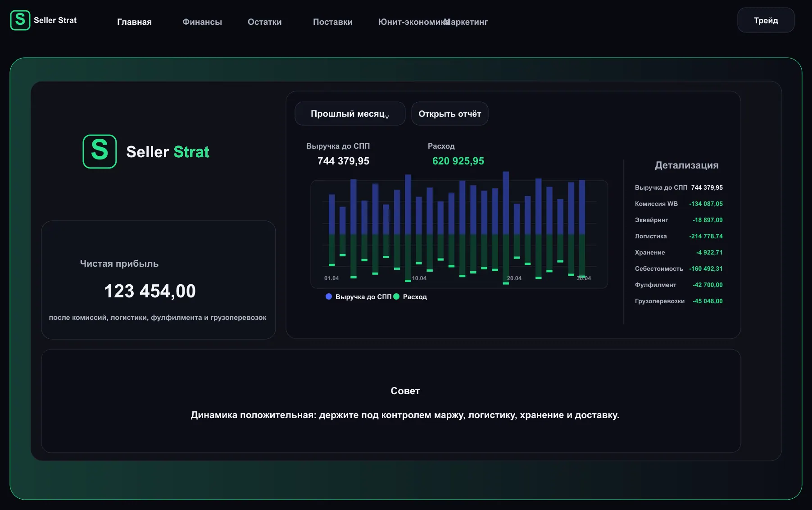Click the Чистая прибыль heading
Screen dimensions: 812x510
tap(119, 264)
